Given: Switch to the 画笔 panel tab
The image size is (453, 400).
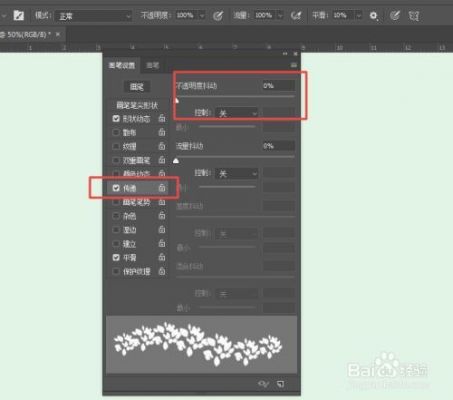Looking at the screenshot, I should click(x=153, y=65).
